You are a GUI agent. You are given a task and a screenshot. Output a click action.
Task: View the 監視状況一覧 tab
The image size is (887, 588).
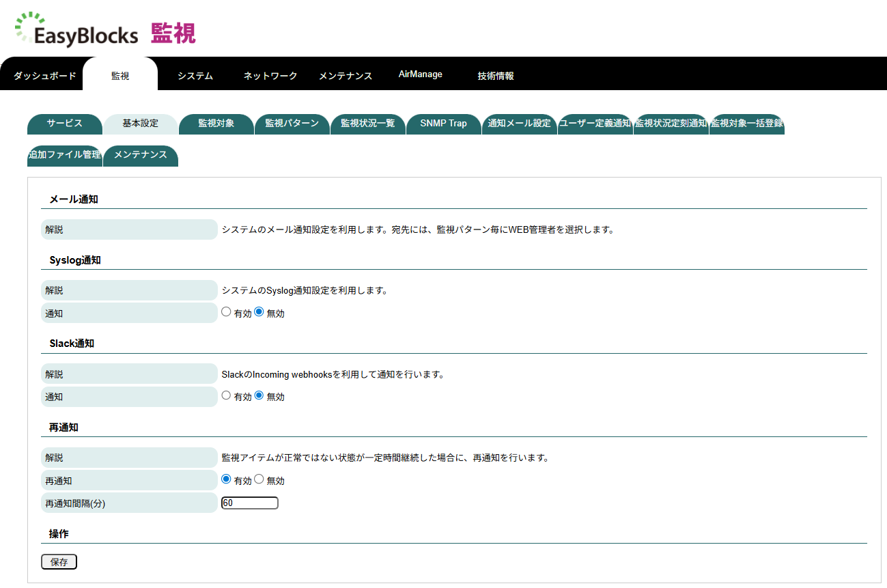(x=368, y=124)
